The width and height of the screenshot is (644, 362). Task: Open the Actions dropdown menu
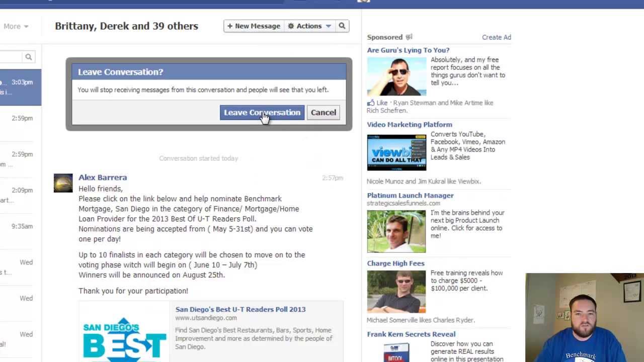tap(309, 26)
